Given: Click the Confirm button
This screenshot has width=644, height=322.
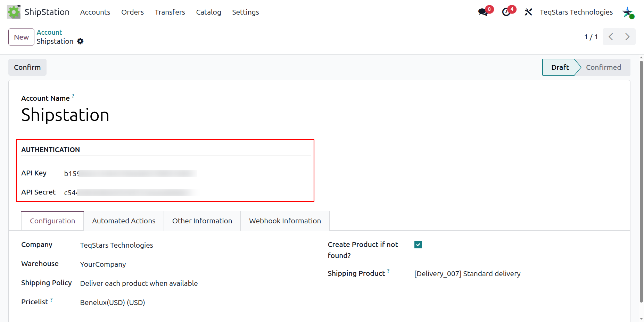Looking at the screenshot, I should tap(27, 67).
